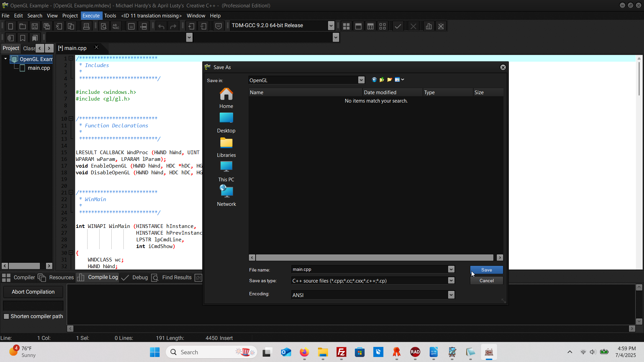The width and height of the screenshot is (644, 362).
Task: Click the Run window toolbar icon
Action: pyautogui.click(x=359, y=26)
